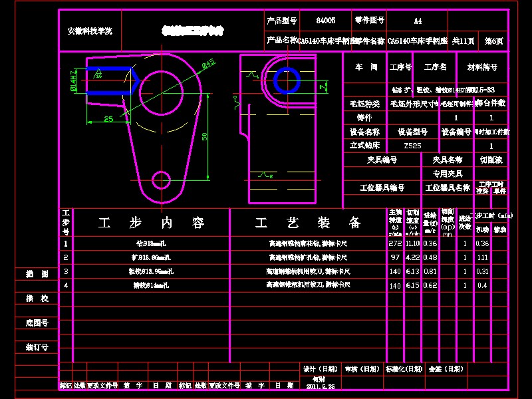Click the 工步内容 column header
Viewport: 532px width, 399px height.
[152, 223]
